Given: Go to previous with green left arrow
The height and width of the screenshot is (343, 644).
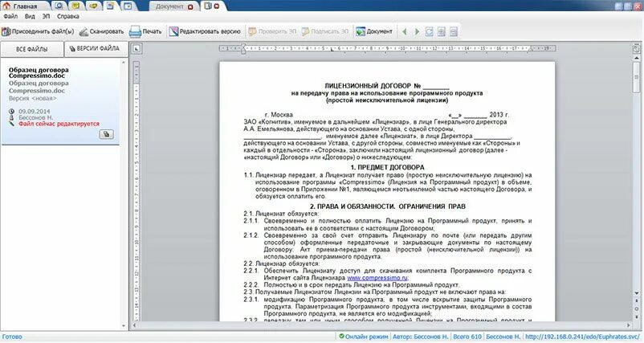Looking at the screenshot, I should pos(404,31).
